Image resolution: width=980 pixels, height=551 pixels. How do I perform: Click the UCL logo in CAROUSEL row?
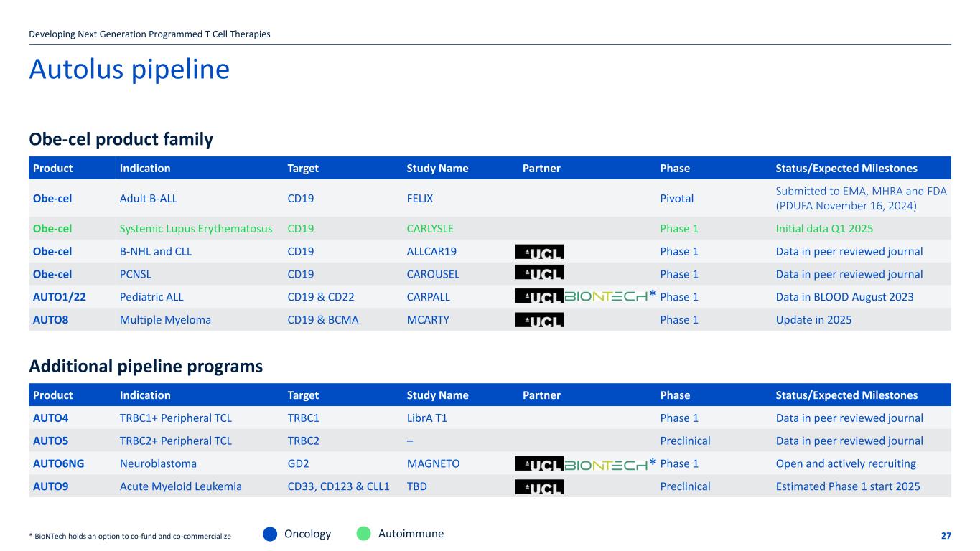(x=539, y=274)
